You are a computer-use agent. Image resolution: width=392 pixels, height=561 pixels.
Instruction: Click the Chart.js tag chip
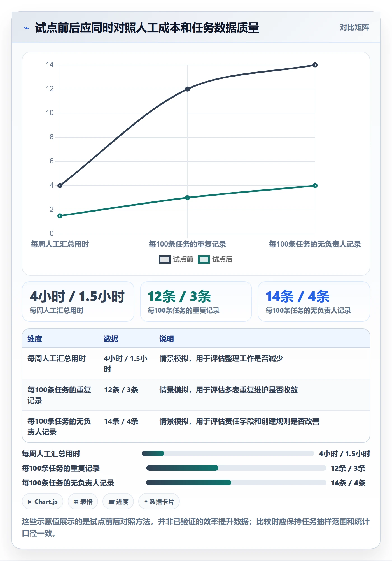tap(43, 502)
